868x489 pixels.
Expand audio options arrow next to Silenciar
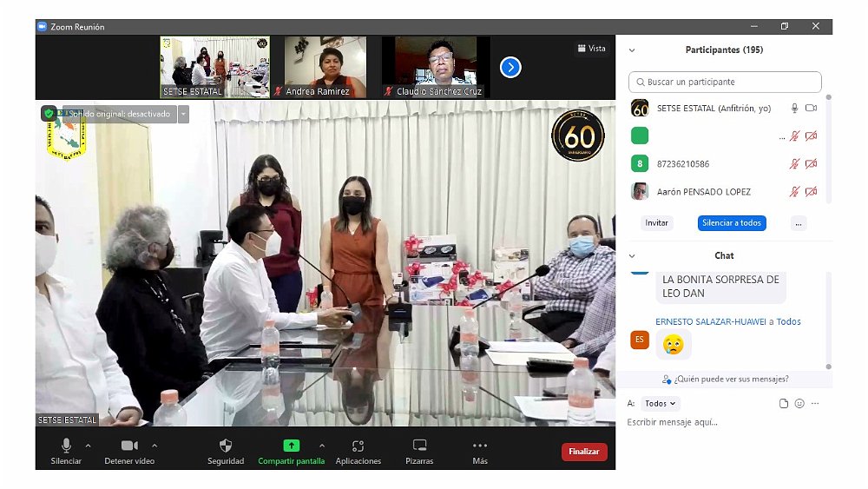(x=88, y=446)
